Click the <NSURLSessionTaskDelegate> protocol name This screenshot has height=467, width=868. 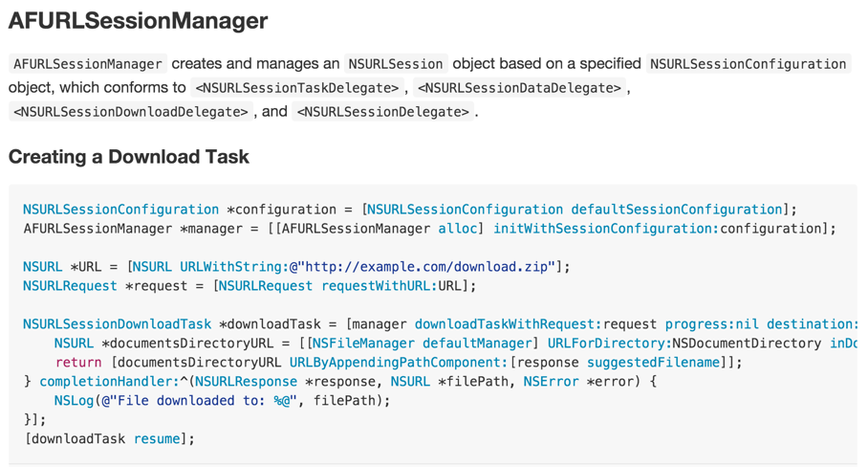[297, 88]
